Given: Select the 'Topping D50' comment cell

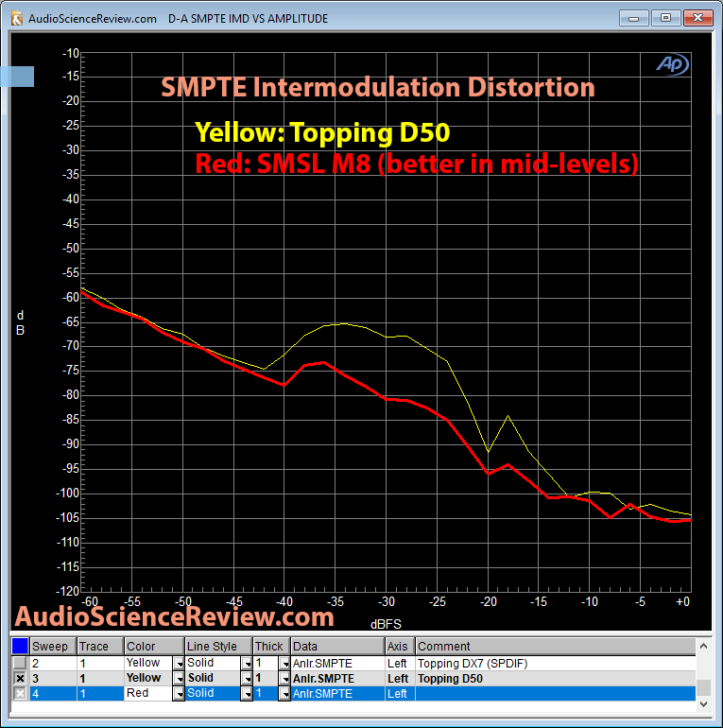Looking at the screenshot, I should [x=556, y=679].
